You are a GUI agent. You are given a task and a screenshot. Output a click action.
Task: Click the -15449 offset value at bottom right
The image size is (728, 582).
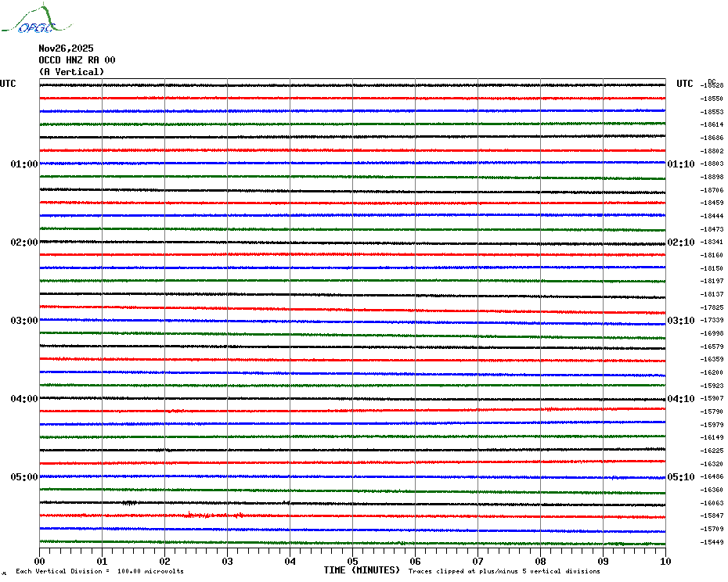pos(712,542)
